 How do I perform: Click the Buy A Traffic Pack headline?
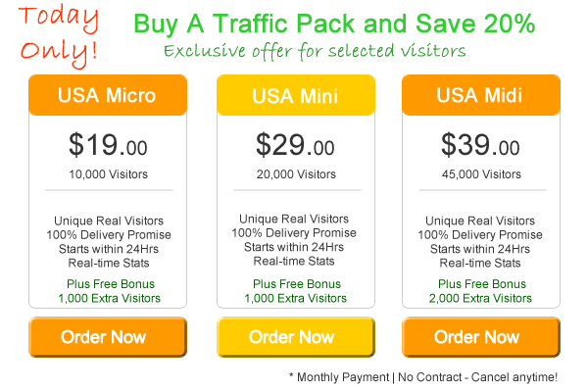pos(334,24)
